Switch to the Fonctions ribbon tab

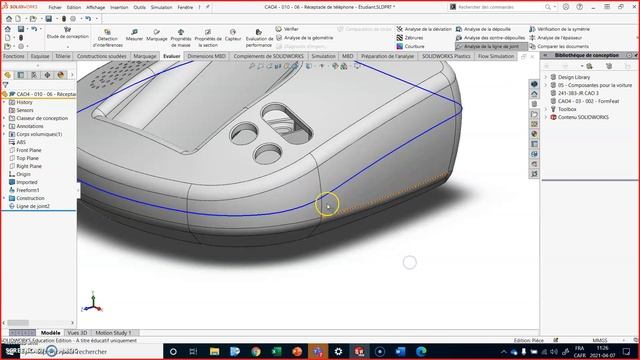tap(14, 56)
